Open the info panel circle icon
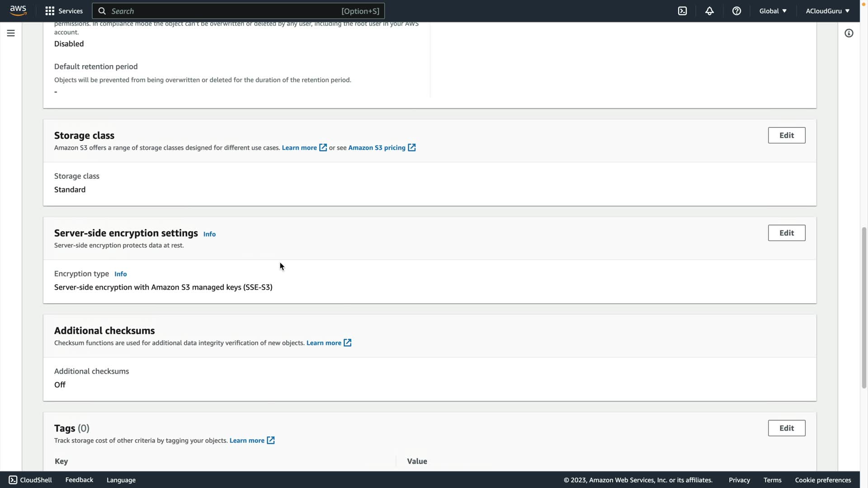This screenshot has height=488, width=868. tap(849, 33)
